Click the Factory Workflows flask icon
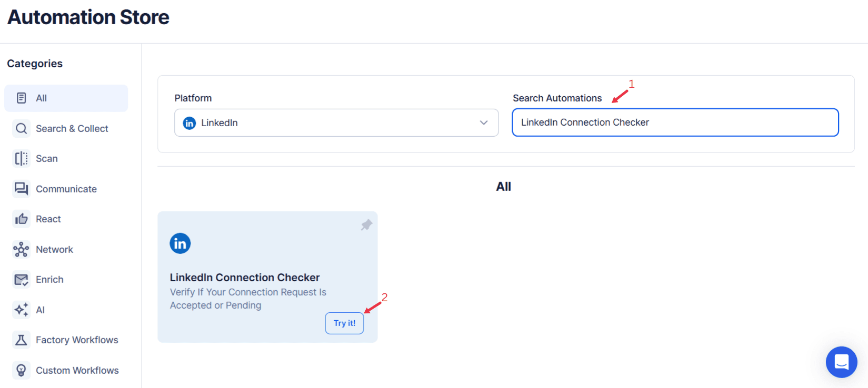 (21, 340)
